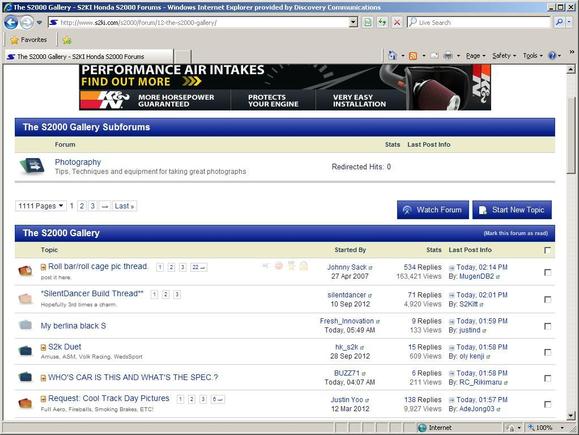Click the Print toolbar icon
The width and height of the screenshot is (579, 435).
coord(448,56)
